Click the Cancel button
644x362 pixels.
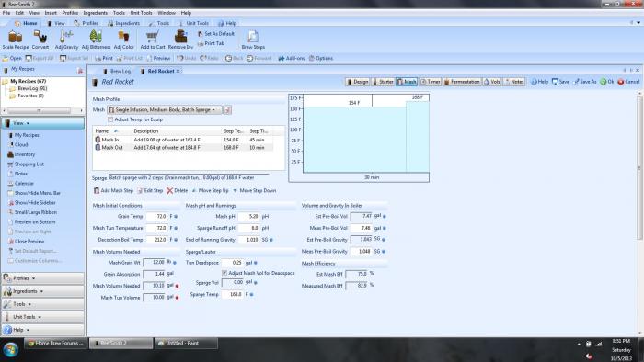pos(628,82)
